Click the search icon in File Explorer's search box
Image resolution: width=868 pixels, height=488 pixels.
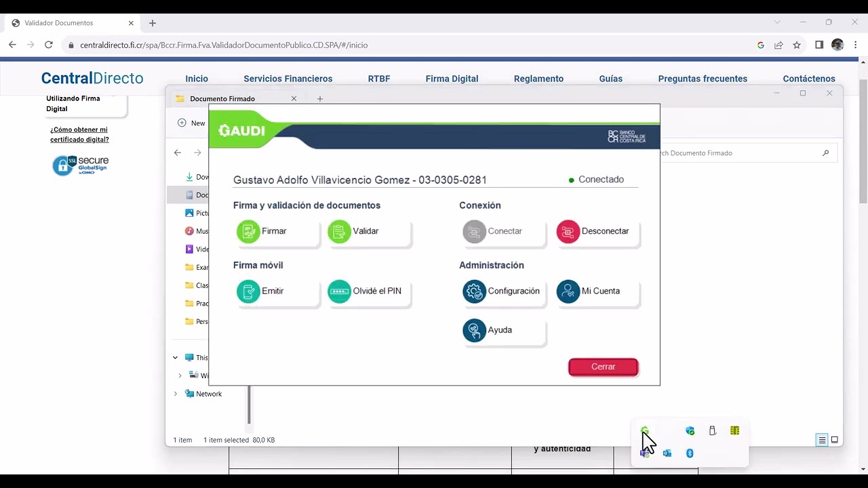click(825, 153)
